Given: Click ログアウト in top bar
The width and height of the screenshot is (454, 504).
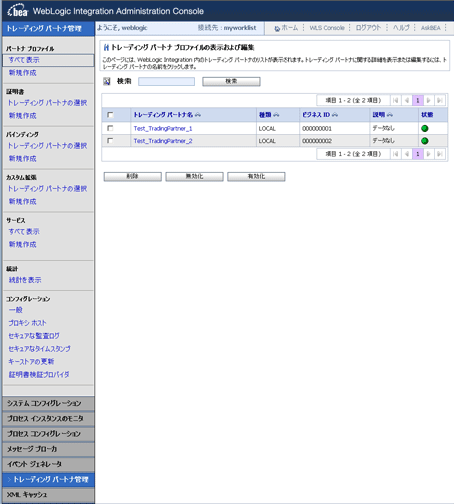Looking at the screenshot, I should (x=368, y=28).
